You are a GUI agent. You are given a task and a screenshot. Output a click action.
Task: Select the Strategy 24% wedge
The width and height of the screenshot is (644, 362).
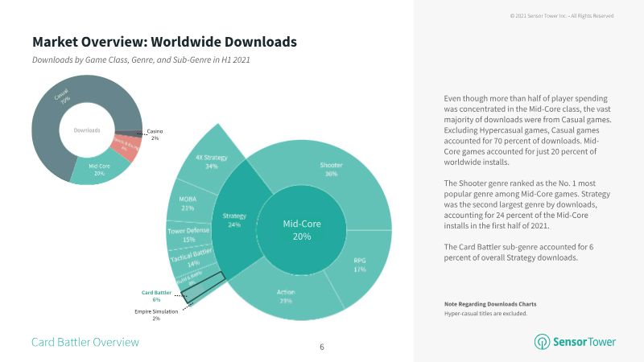coord(234,220)
